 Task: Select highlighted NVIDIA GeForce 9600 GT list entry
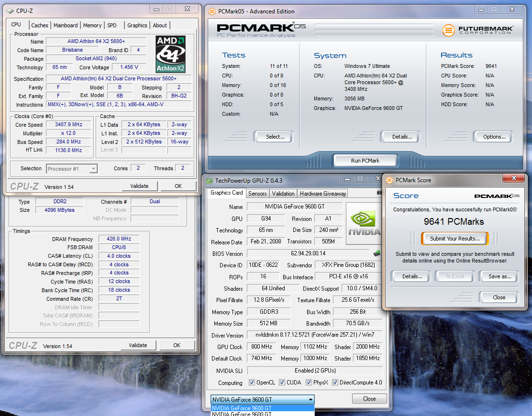262,408
